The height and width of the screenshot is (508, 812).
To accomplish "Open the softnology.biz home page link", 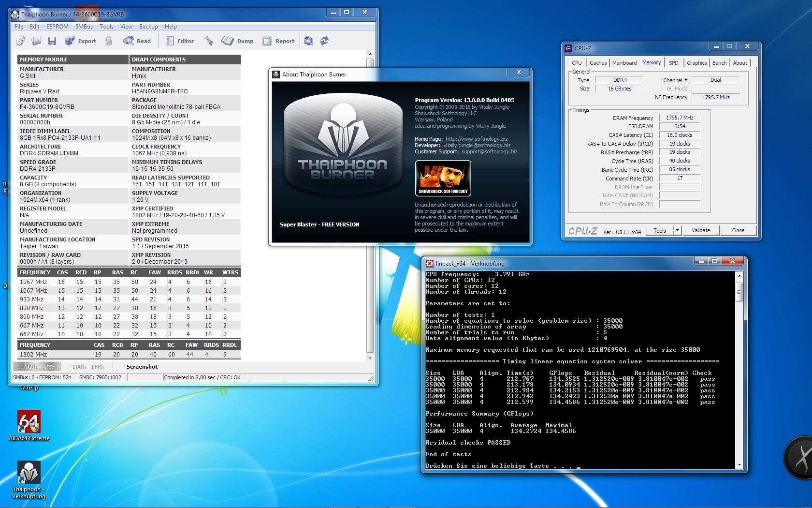I will pos(477,139).
